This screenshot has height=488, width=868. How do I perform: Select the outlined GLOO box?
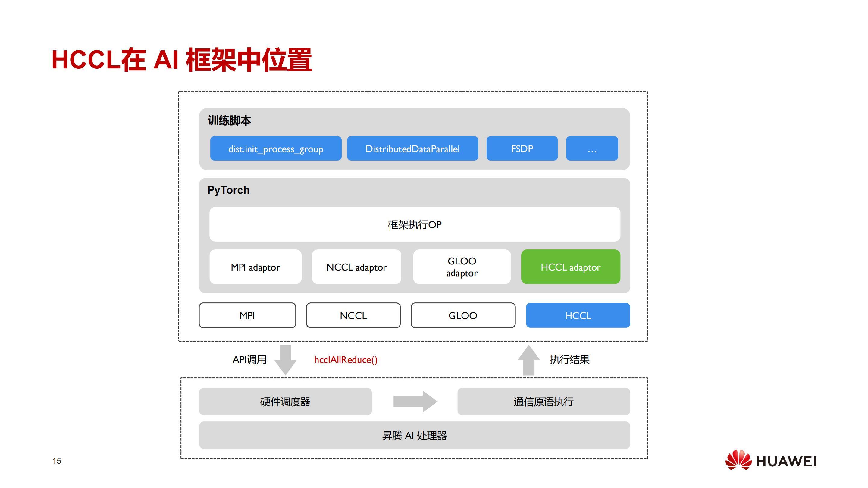(463, 315)
